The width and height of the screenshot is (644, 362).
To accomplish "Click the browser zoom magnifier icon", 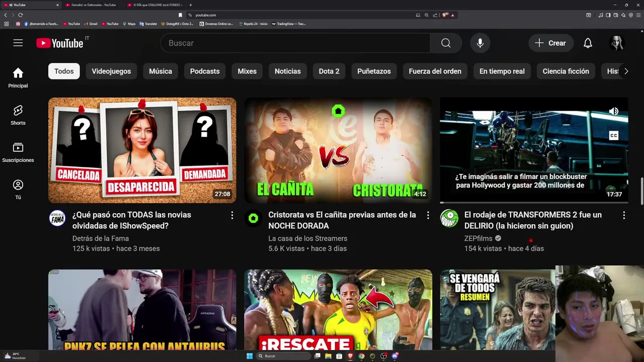I will click(x=427, y=15).
